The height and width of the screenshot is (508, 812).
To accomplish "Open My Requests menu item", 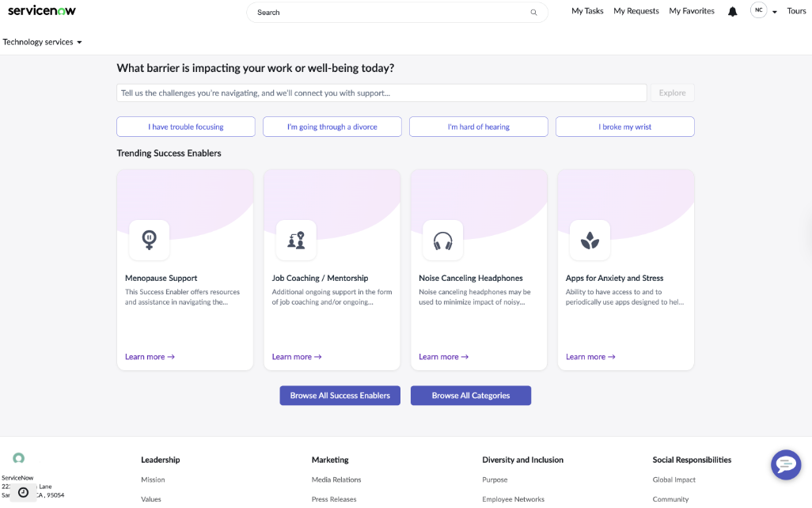I will (x=636, y=11).
